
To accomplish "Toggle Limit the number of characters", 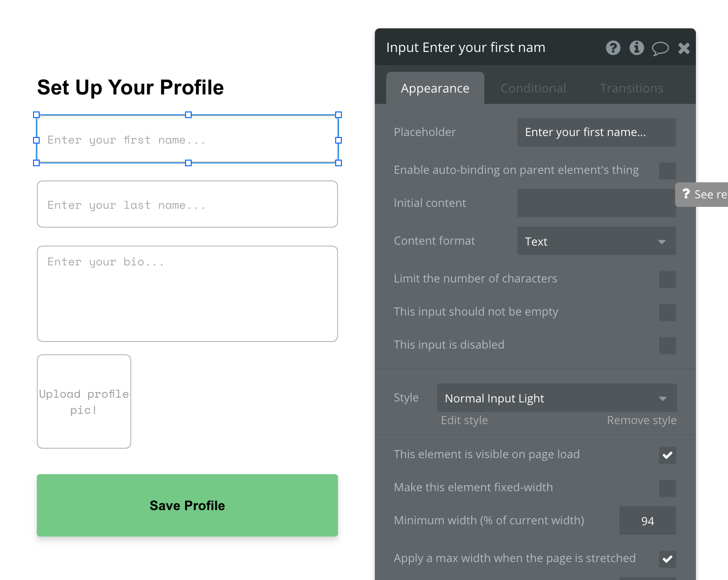I will coord(667,279).
